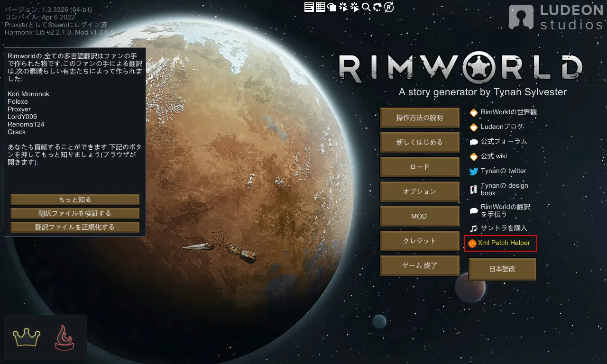Image resolution: width=607 pixels, height=364 pixels.
Task: Click the table view icon in top toolbar
Action: [320, 7]
